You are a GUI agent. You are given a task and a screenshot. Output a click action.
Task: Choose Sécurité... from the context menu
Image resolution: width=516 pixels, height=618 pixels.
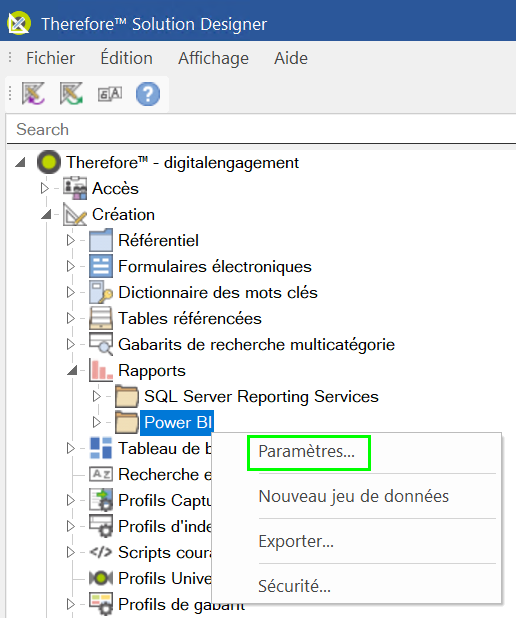click(294, 586)
